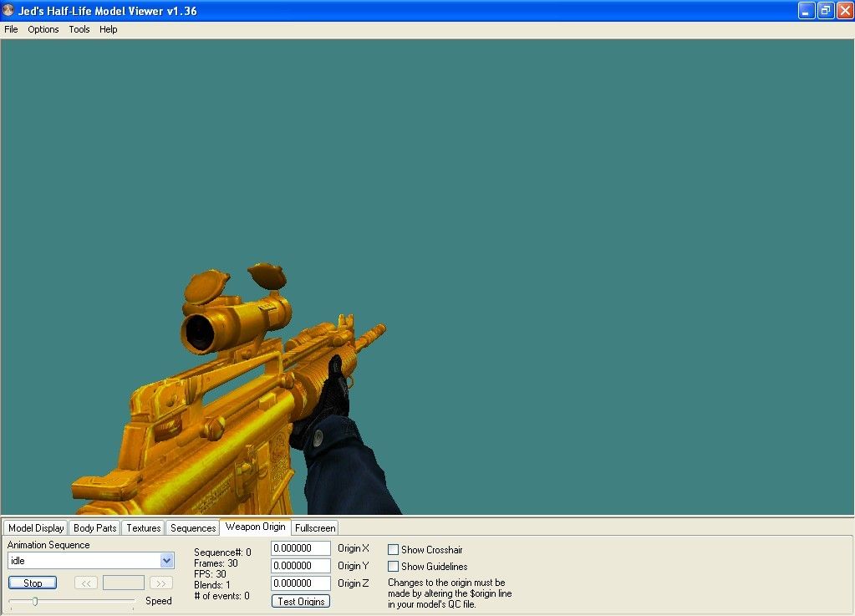Switch to the Sequences tab
Image resolution: width=855 pixels, height=616 pixels.
pyautogui.click(x=193, y=527)
